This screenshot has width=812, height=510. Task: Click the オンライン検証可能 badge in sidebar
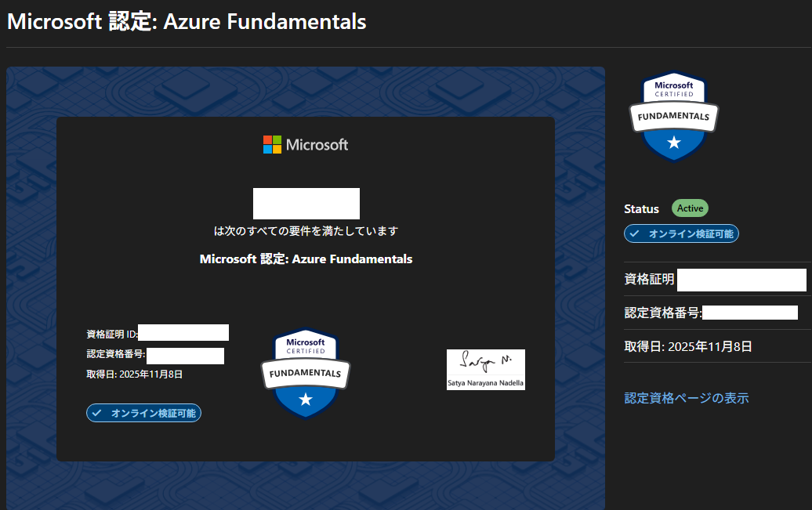click(681, 233)
